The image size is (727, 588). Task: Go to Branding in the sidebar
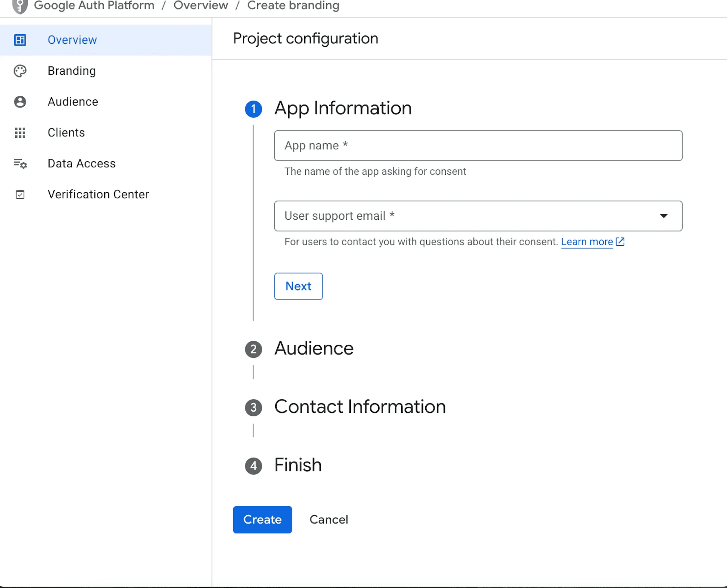[x=106, y=71]
